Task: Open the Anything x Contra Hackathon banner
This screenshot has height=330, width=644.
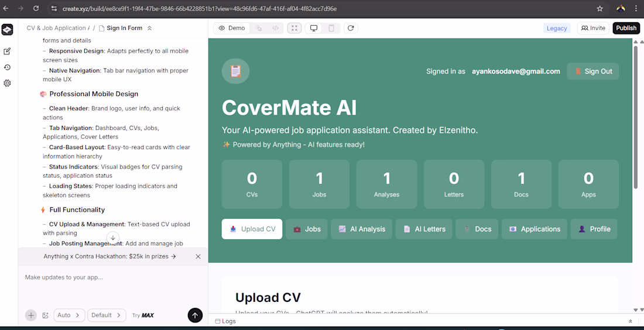Action: [x=109, y=256]
